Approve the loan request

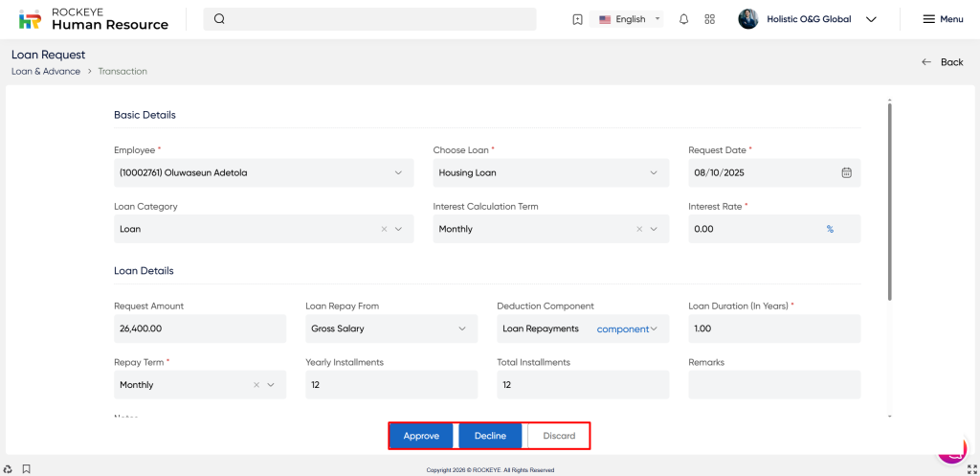(421, 436)
